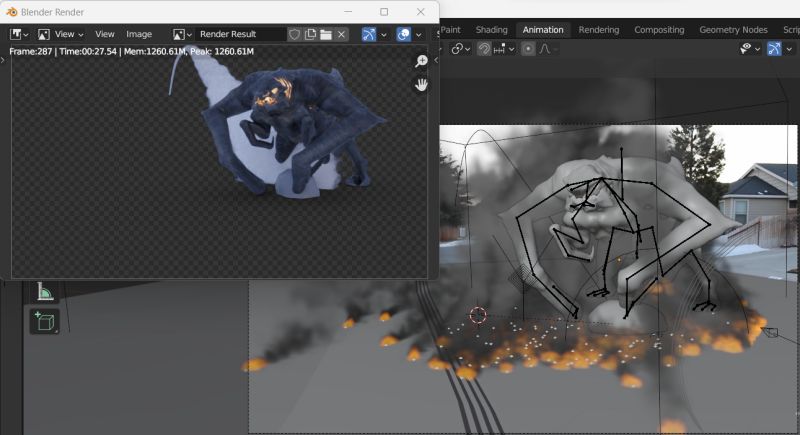Click the pan hand gizmo in render view
800x435 pixels.
click(421, 85)
